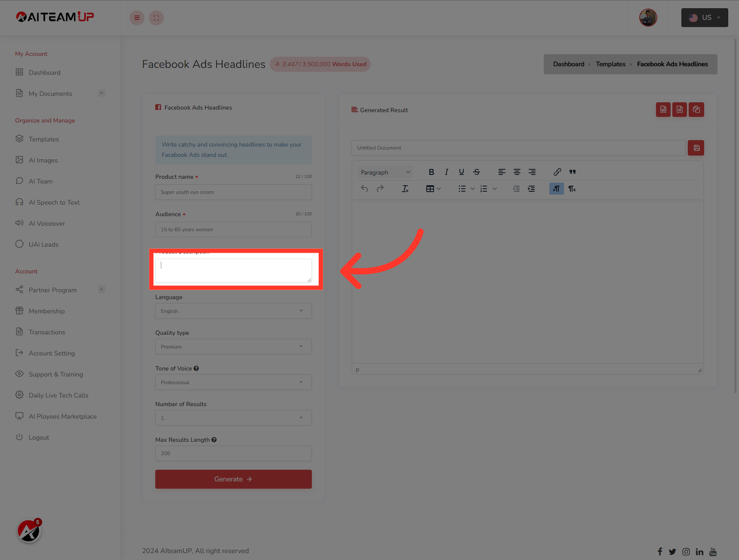Viewport: 739px width, 560px height.
Task: Clear text formatting with remove format icon
Action: point(405,188)
